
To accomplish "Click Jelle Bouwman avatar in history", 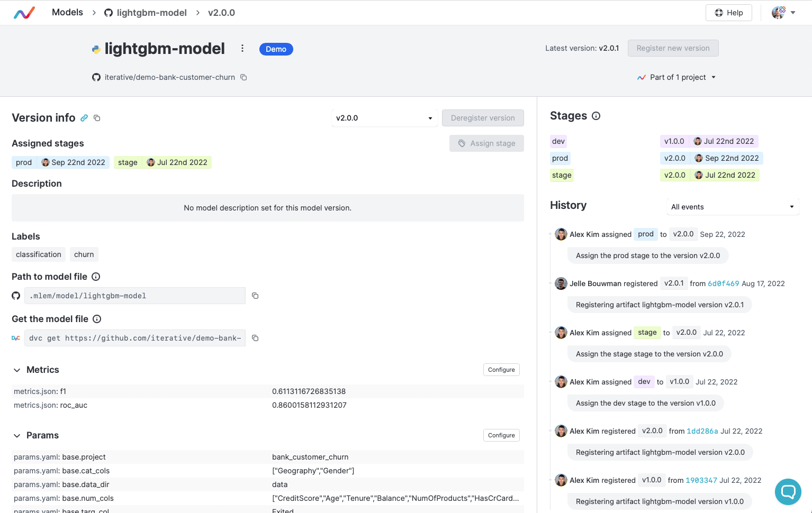I will 561,283.
